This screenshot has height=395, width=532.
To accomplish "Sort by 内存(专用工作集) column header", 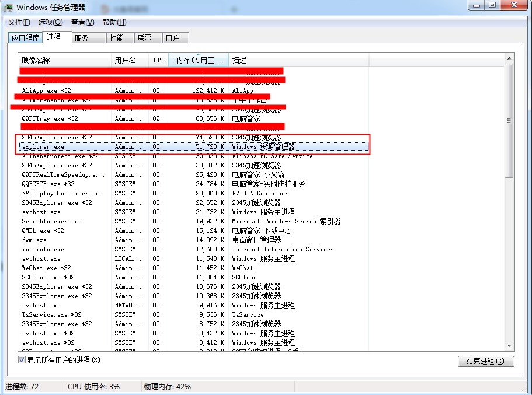I will point(199,60).
